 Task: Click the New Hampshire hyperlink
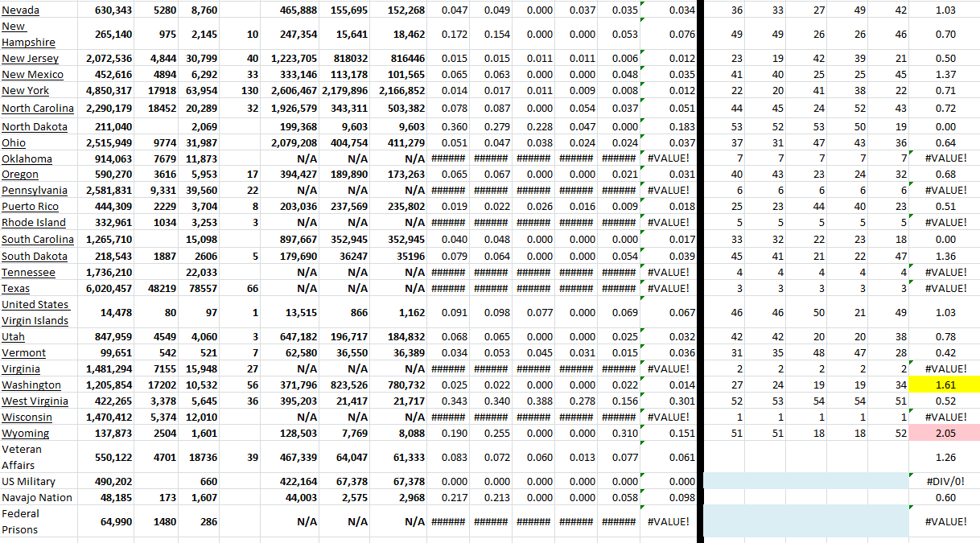pyautogui.click(x=28, y=35)
